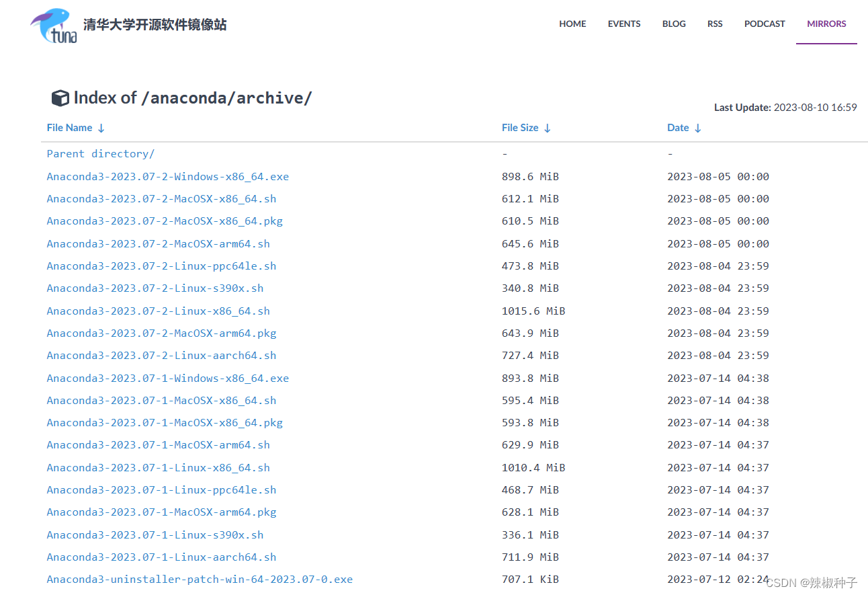This screenshot has width=868, height=595.
Task: Download Anaconda3-2023.07-2-Linux-aarch64.sh
Action: pos(161,356)
